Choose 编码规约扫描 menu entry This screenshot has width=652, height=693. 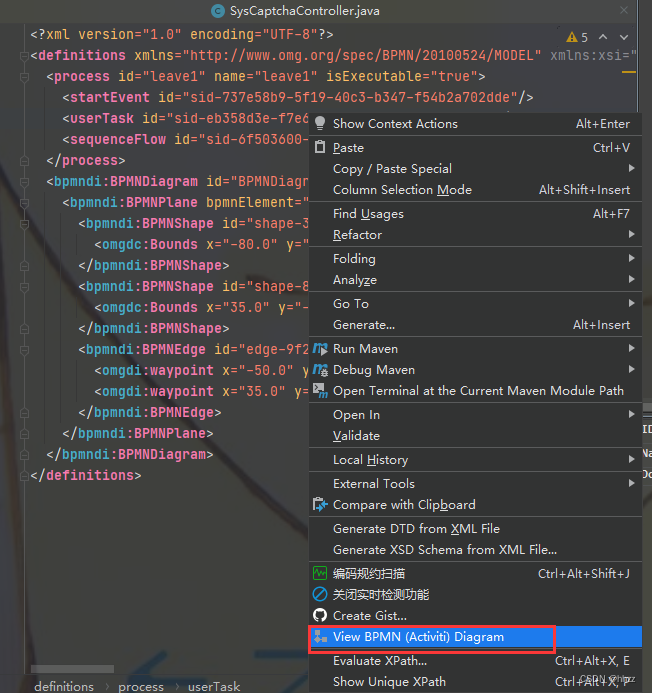pos(475,574)
